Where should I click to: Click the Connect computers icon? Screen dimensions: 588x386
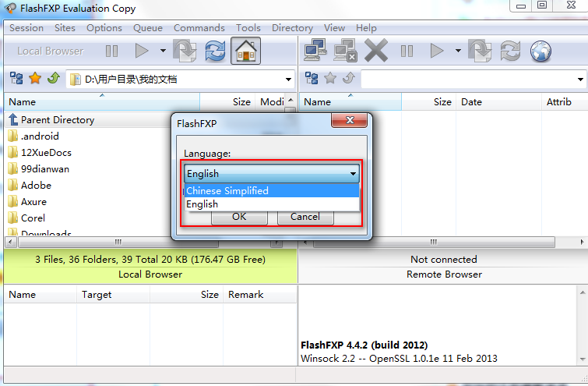315,51
